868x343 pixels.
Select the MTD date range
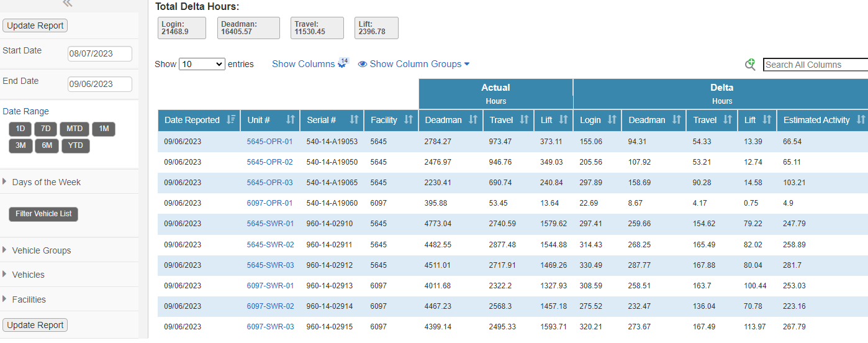tap(75, 129)
